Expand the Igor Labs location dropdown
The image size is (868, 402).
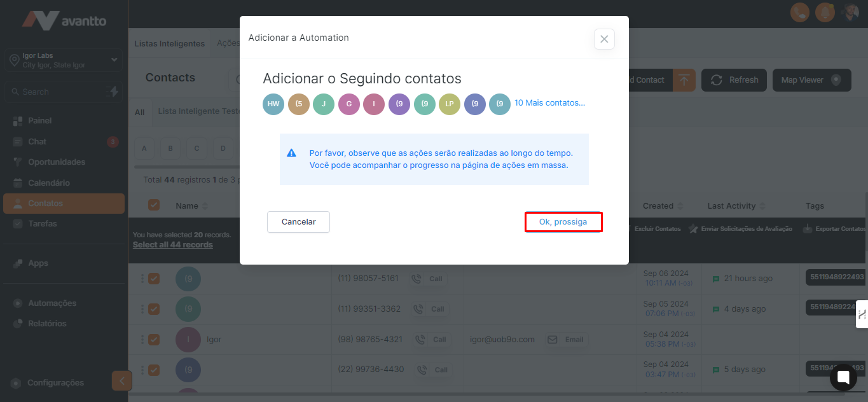point(114,60)
